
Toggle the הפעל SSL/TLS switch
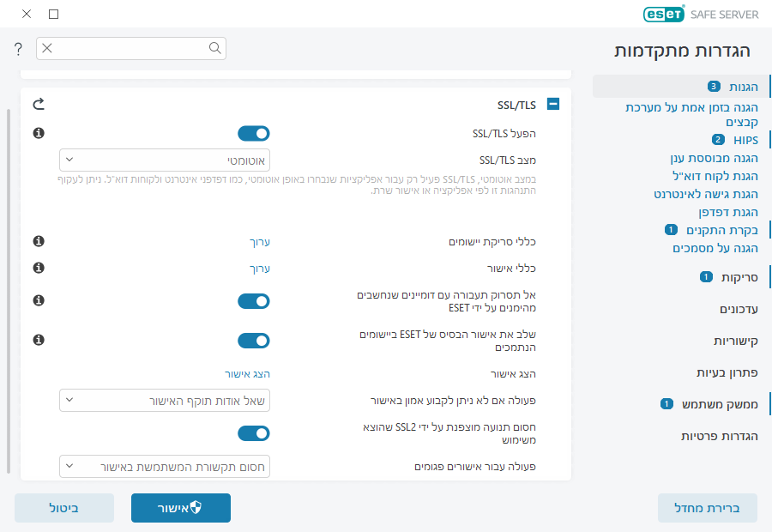(x=254, y=133)
